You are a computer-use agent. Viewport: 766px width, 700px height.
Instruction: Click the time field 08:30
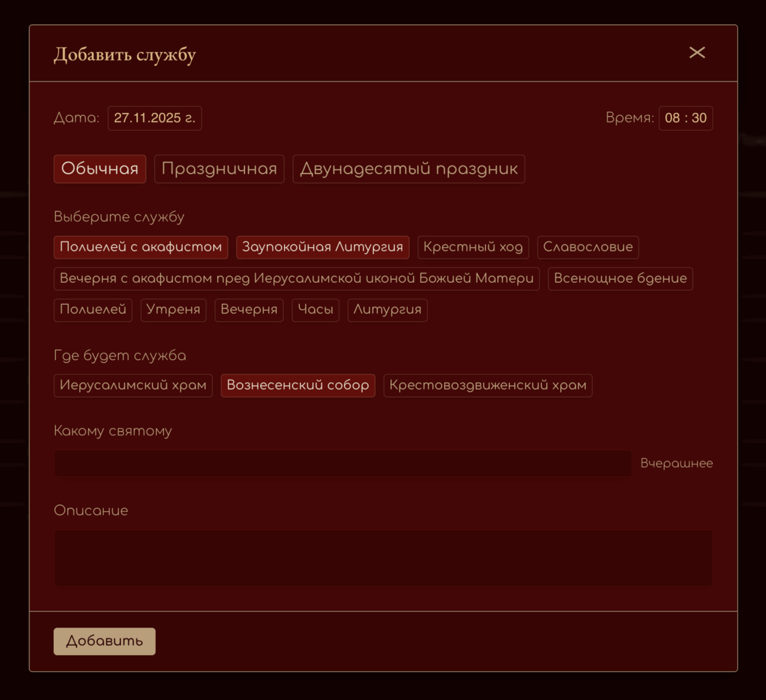(x=685, y=118)
